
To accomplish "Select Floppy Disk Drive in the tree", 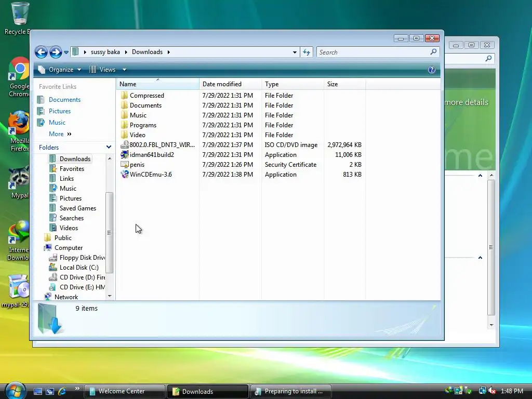I will coord(82,258).
